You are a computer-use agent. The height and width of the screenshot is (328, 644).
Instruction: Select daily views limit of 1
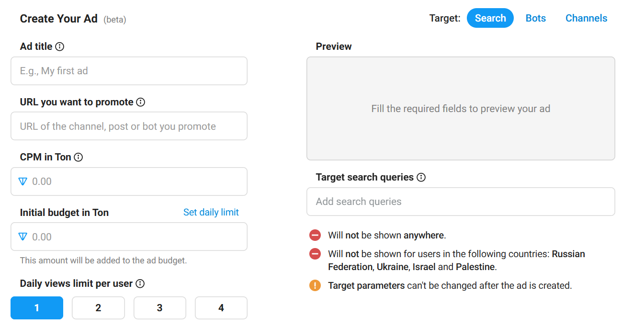[x=37, y=308]
